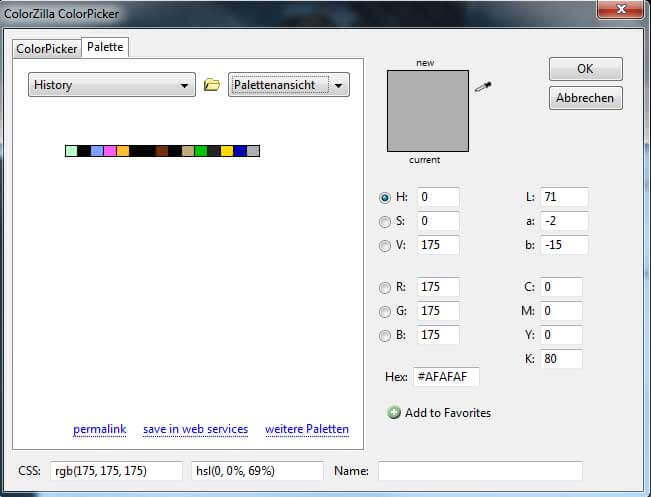Switch to the ColorPicker tab
The width and height of the screenshot is (651, 497).
coord(46,49)
